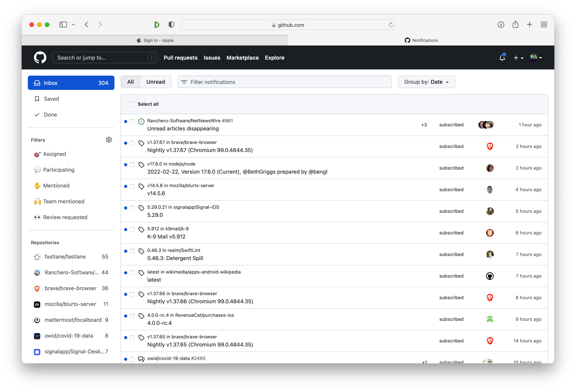
Task: Open the Nightly v1.37.66 notification
Action: click(334, 298)
